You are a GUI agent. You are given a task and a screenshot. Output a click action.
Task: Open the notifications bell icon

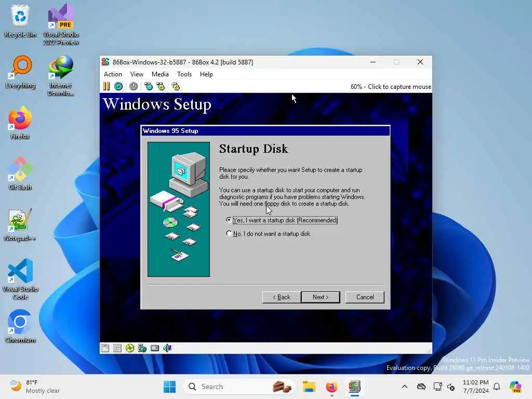click(497, 387)
